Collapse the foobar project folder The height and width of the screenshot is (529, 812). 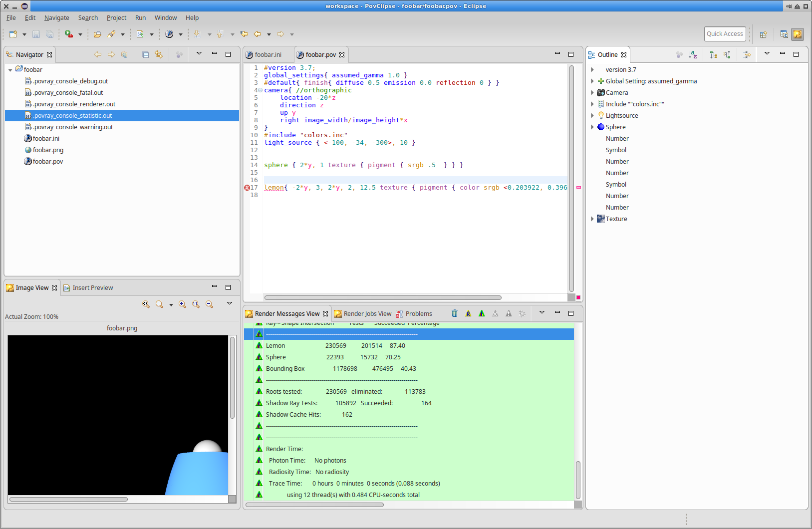pyautogui.click(x=10, y=70)
